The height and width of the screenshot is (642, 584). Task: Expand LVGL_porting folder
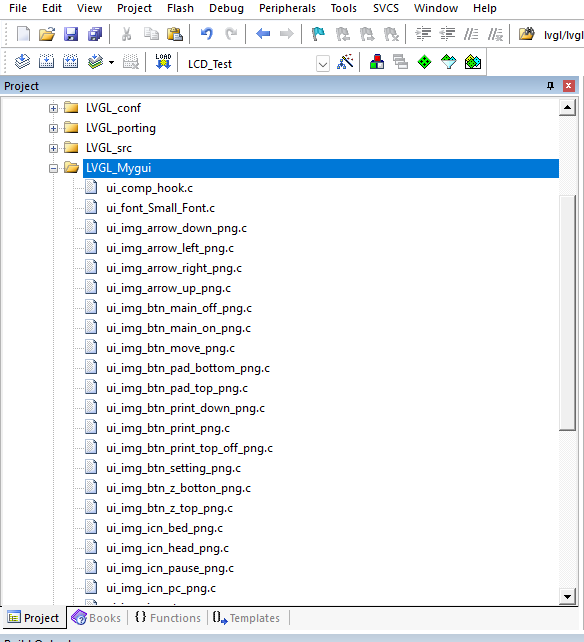pyautogui.click(x=53, y=129)
